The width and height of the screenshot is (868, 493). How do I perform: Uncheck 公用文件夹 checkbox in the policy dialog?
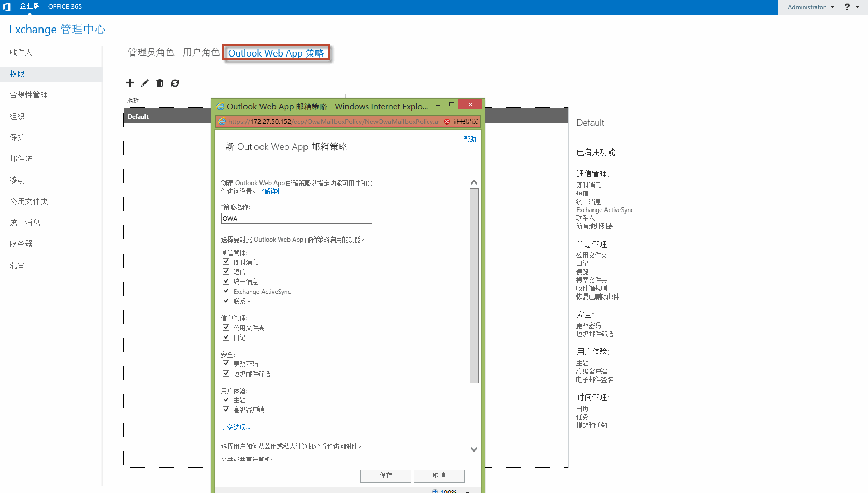(226, 327)
